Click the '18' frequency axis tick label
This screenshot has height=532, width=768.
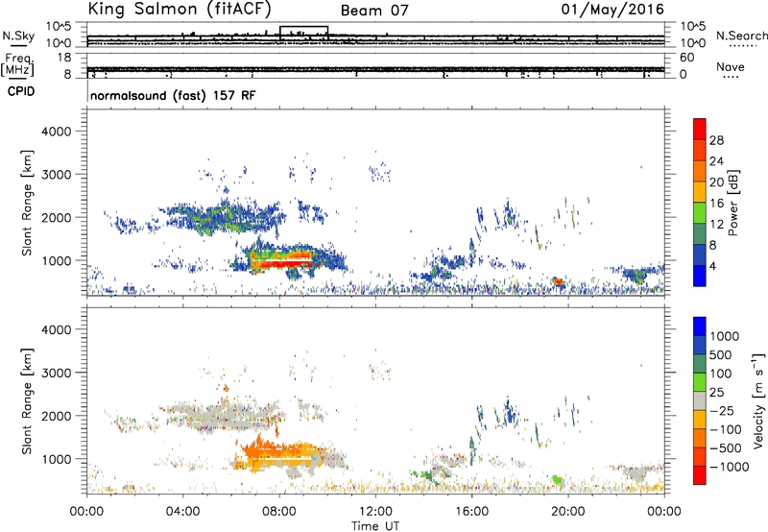(63, 58)
